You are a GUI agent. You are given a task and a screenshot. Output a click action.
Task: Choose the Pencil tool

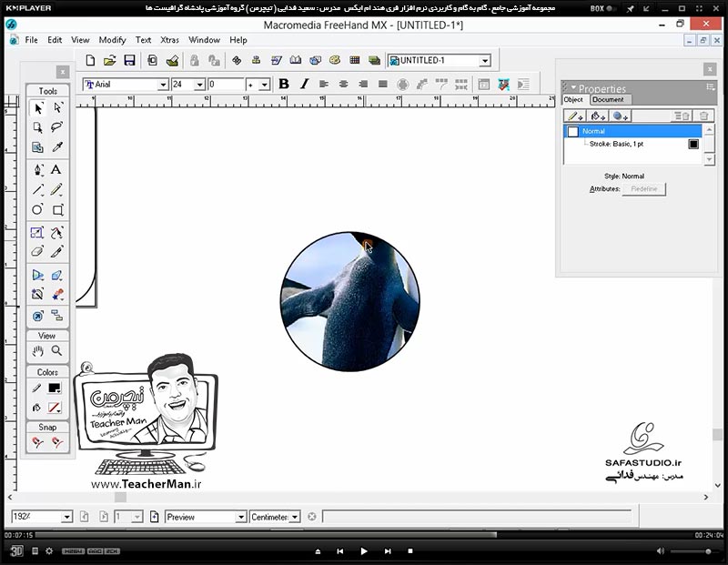(x=56, y=189)
